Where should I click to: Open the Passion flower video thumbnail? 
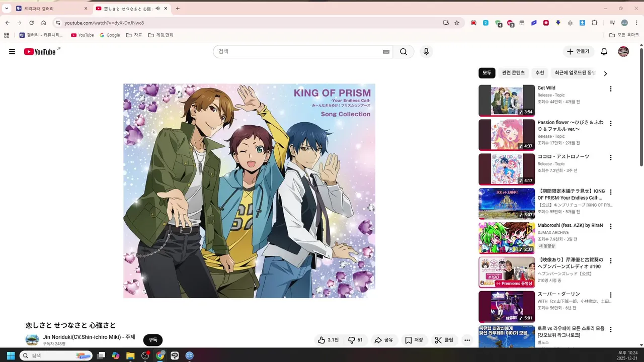507,135
